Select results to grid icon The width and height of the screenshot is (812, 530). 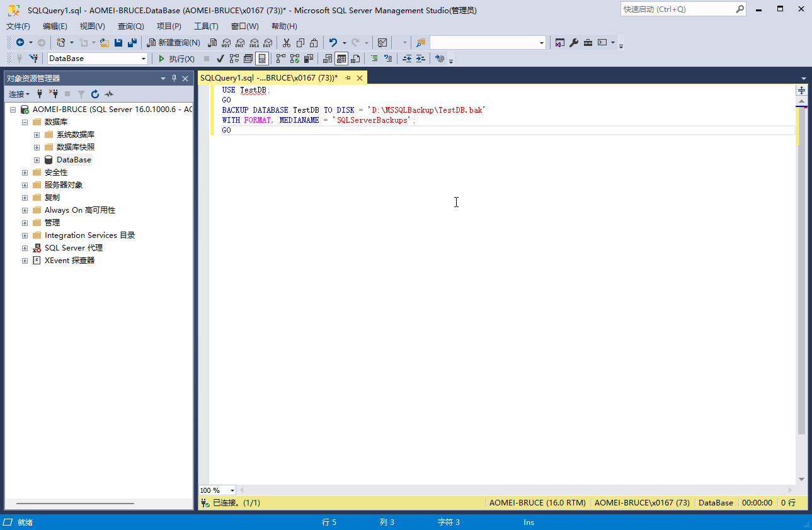[341, 59]
